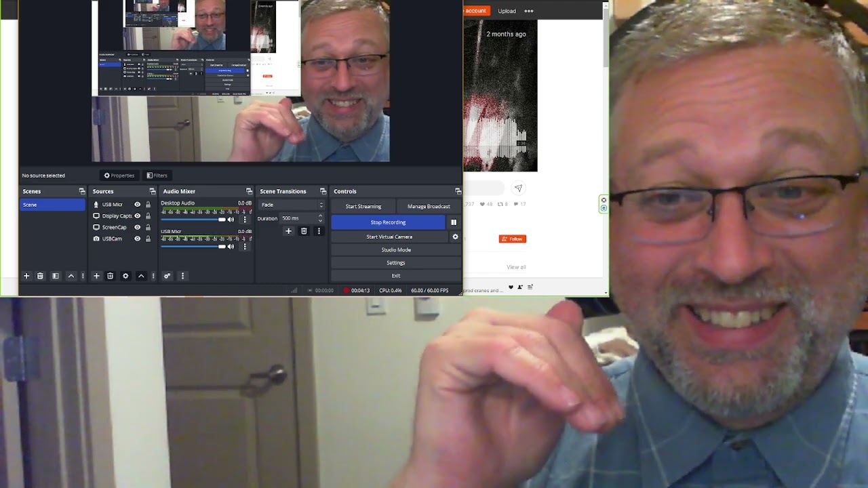Remove the selected source
Viewport: 868px width, 488px height.
point(110,276)
